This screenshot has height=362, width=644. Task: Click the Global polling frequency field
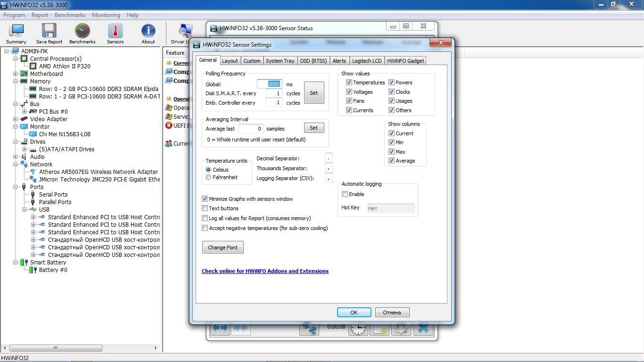point(270,84)
